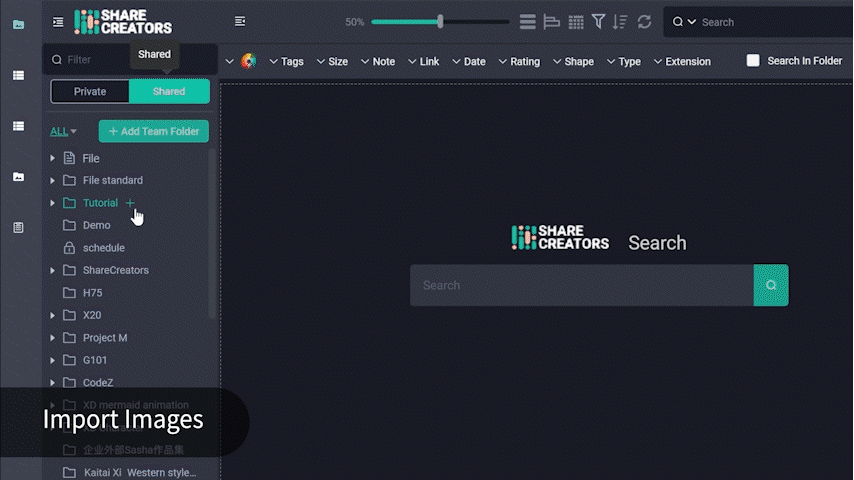
Task: Expand the Project M folder
Action: pyautogui.click(x=52, y=338)
